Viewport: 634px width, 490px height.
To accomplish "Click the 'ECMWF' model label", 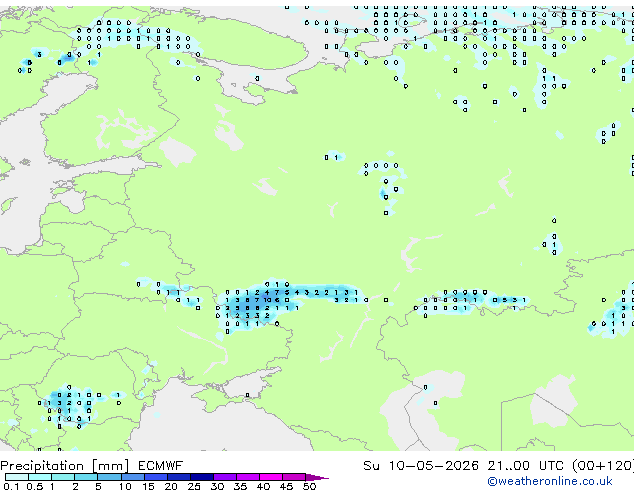I will point(161,466).
